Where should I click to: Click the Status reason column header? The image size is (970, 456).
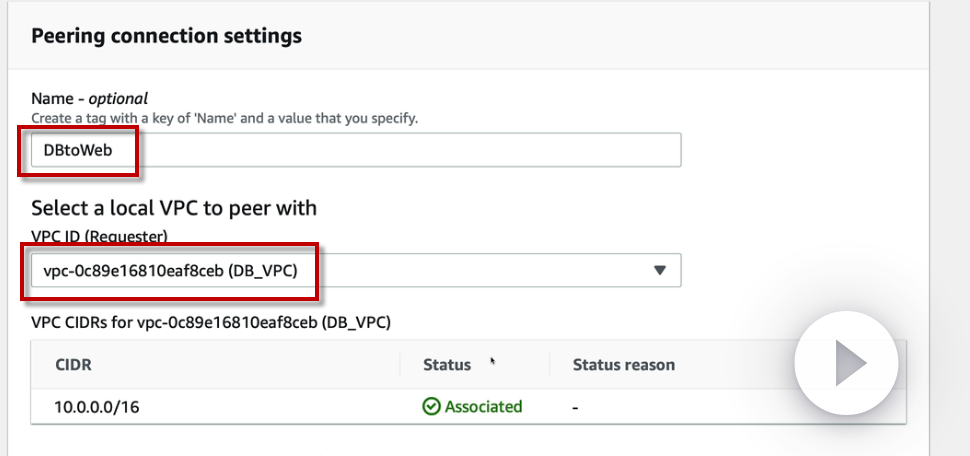[x=623, y=365]
